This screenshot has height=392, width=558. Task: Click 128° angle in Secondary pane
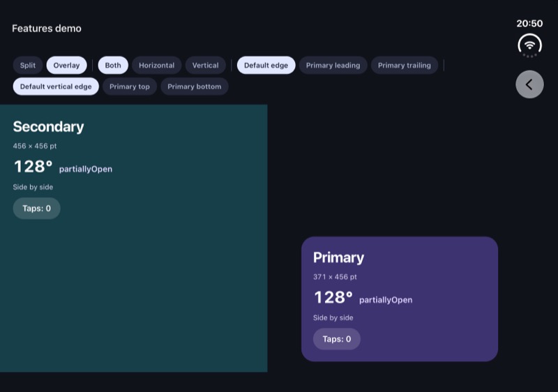click(33, 167)
